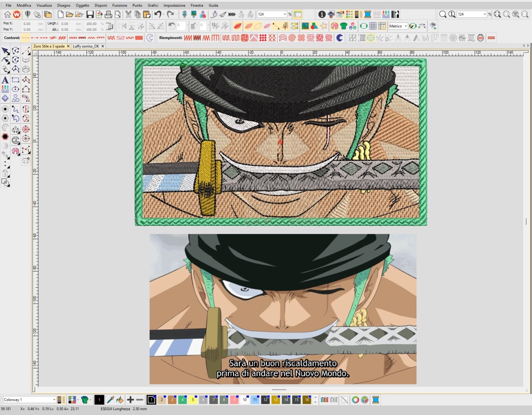Expand the palette swatches dropdown arrow
Screen dimensions: 532x415
click(x=78, y=400)
